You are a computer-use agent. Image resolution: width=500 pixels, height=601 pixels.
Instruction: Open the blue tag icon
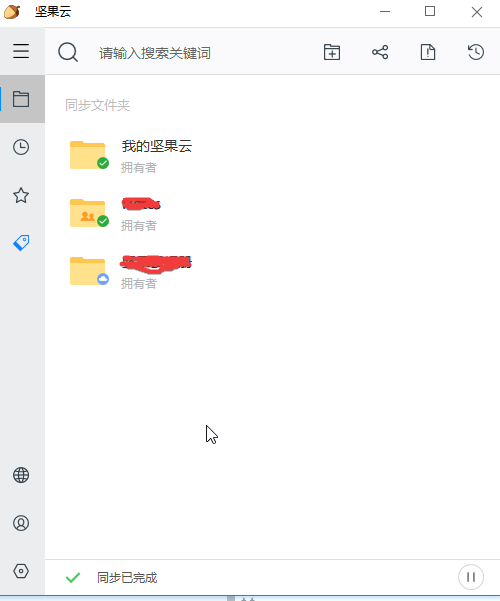click(x=21, y=243)
